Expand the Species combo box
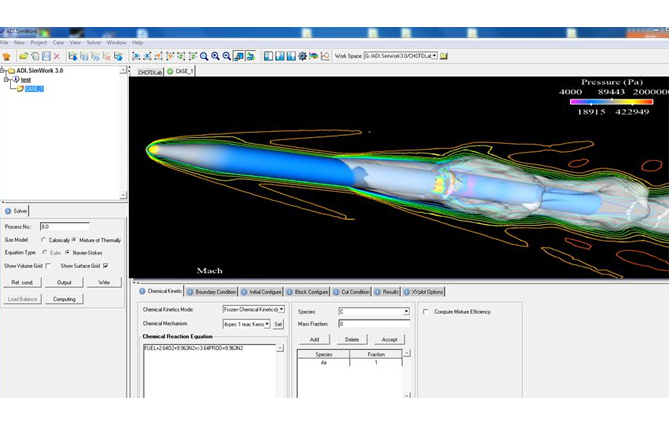This screenshot has width=669, height=445. 406,312
